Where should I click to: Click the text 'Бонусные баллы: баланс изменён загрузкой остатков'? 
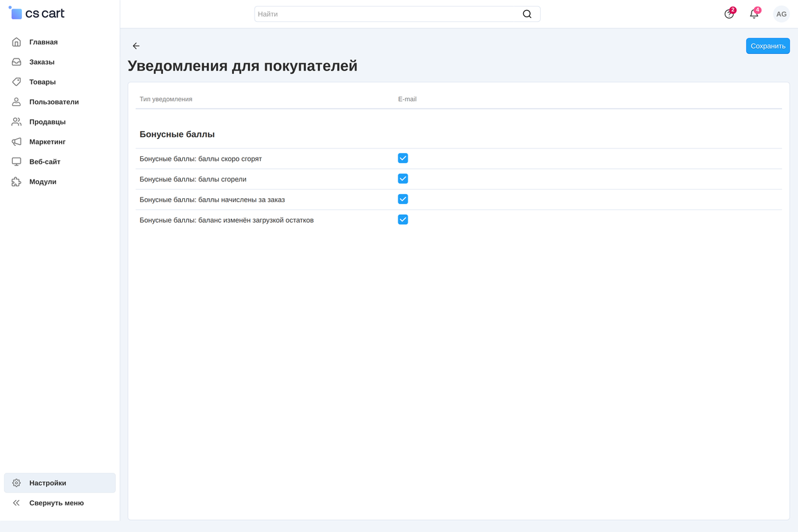227,220
